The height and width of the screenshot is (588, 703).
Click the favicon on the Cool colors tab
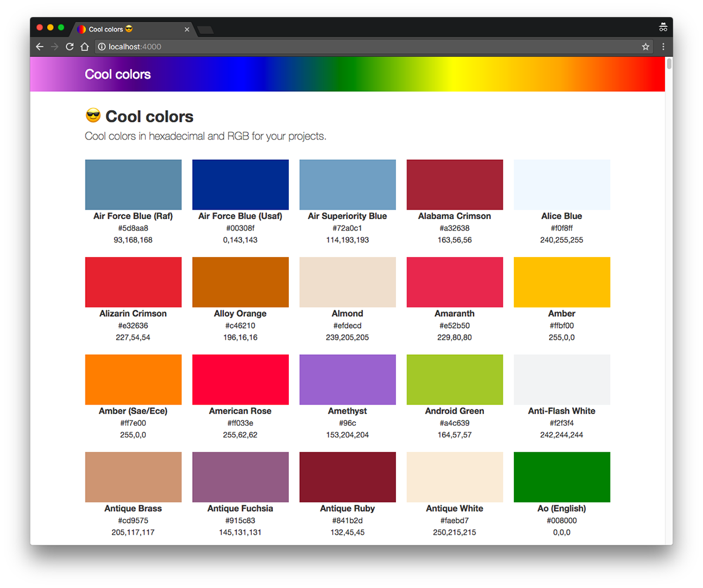coord(81,29)
